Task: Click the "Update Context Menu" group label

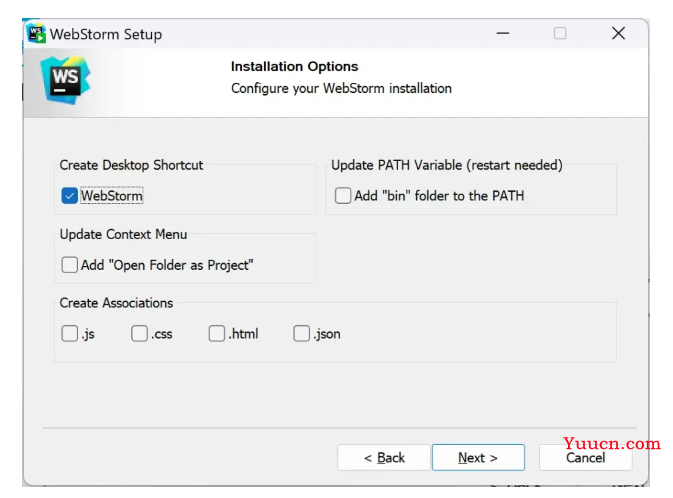Action: pyautogui.click(x=123, y=234)
